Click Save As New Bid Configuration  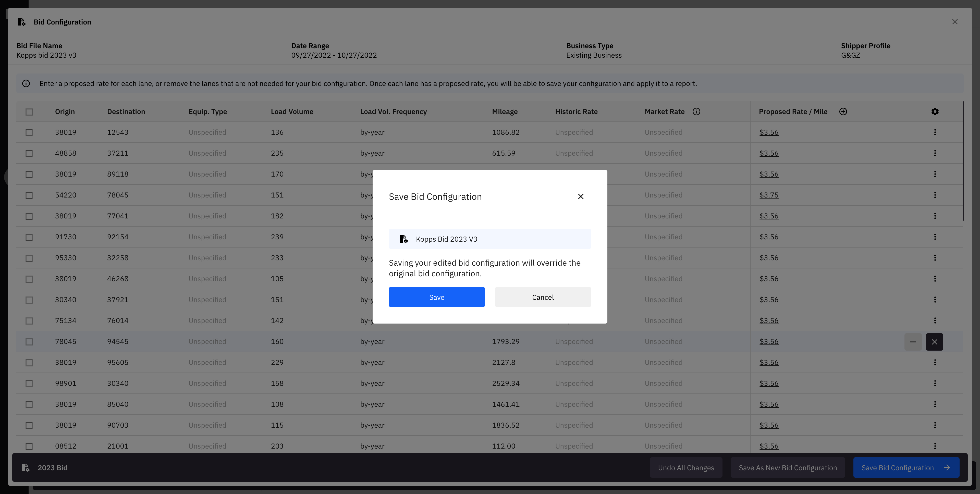[788, 467]
